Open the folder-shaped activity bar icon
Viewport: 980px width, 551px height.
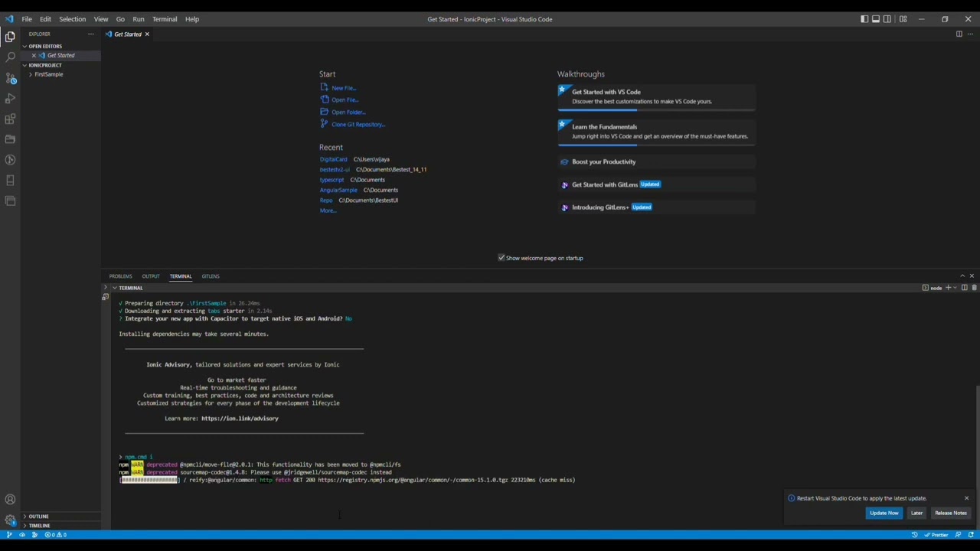pos(10,139)
